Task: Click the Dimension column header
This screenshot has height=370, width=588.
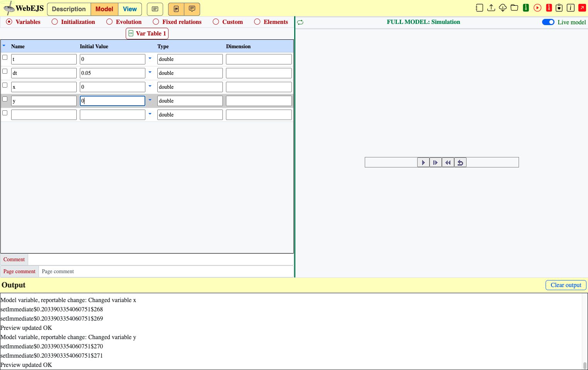Action: [238, 46]
